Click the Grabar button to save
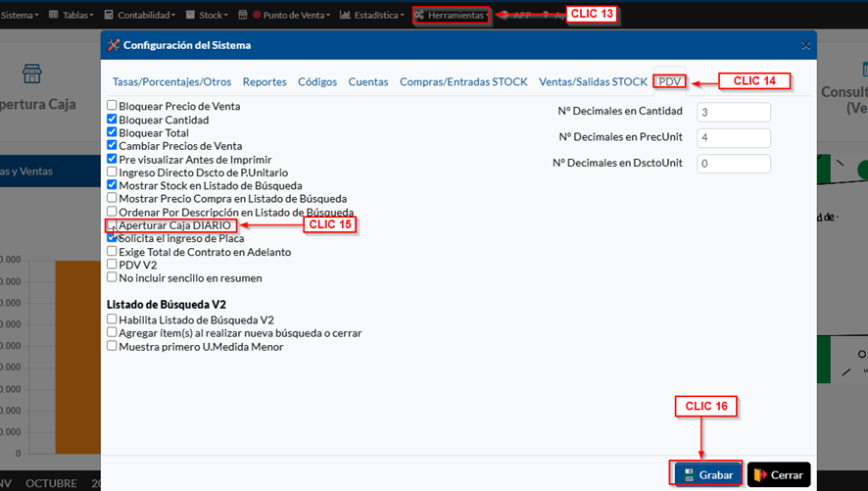 click(706, 474)
